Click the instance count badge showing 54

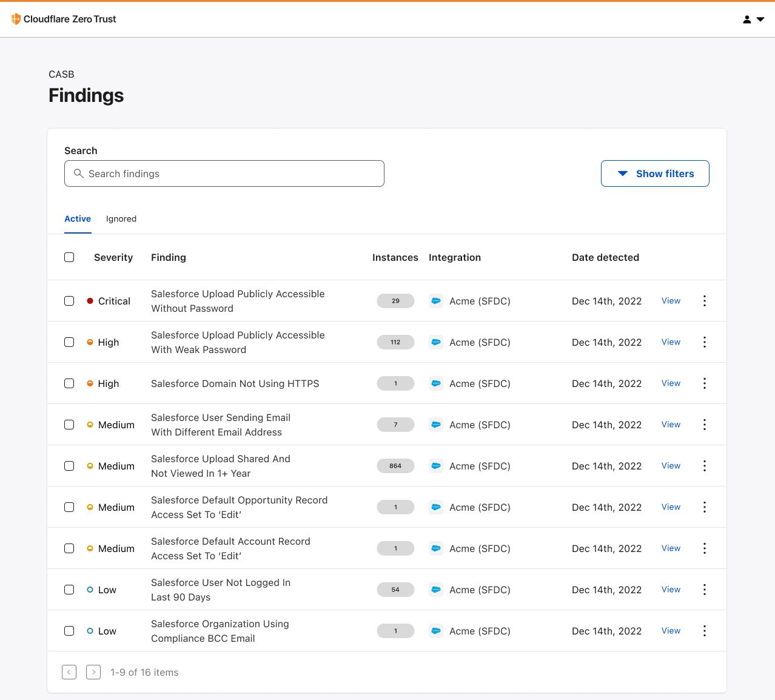pos(395,590)
